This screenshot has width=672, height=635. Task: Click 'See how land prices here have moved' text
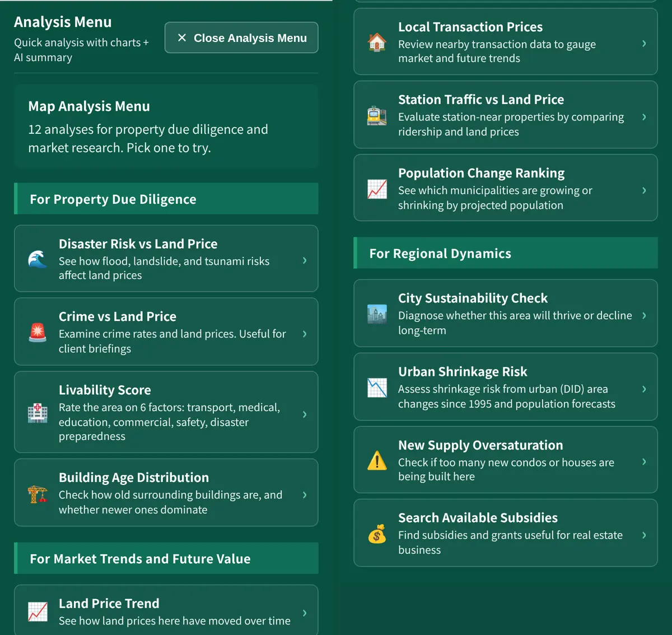click(175, 620)
